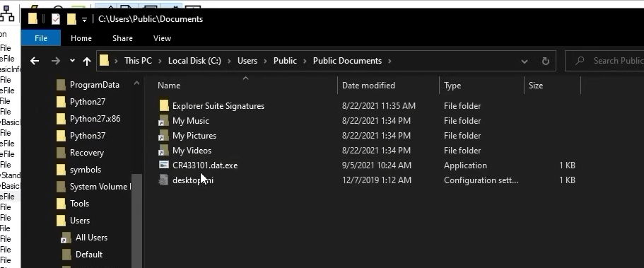
Task: Select the My Videos shortcut icon
Action: (163, 151)
